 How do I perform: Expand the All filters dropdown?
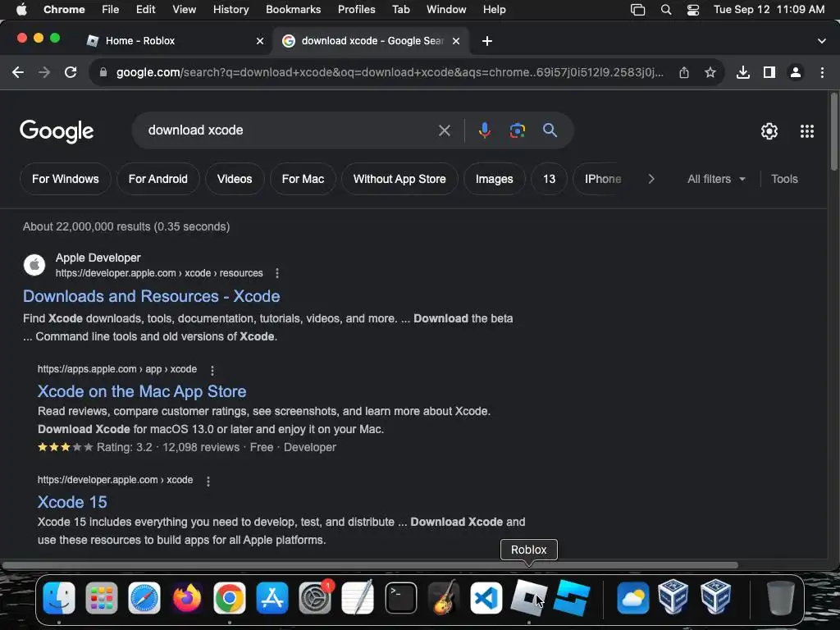pyautogui.click(x=716, y=179)
